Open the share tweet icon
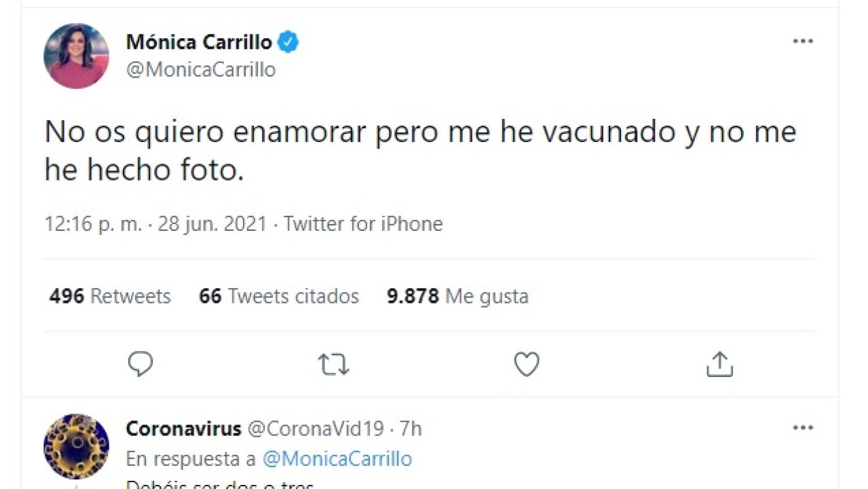 pos(719,365)
